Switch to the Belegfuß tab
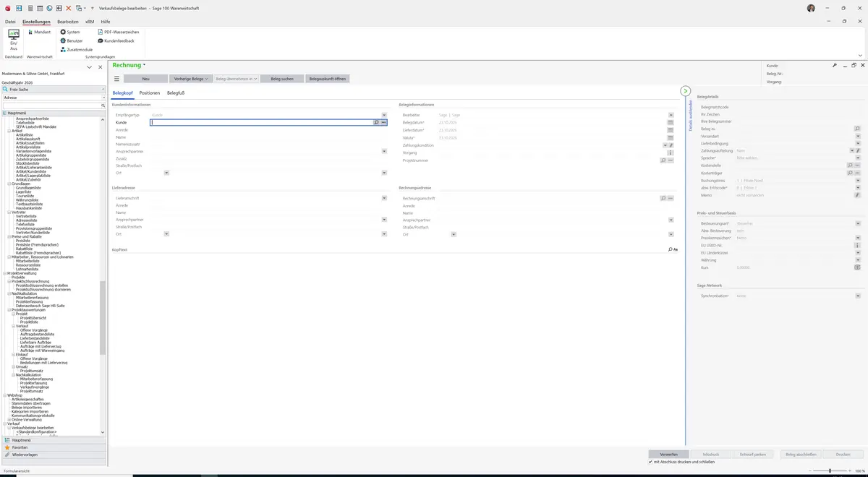The height and width of the screenshot is (477, 868). click(176, 93)
